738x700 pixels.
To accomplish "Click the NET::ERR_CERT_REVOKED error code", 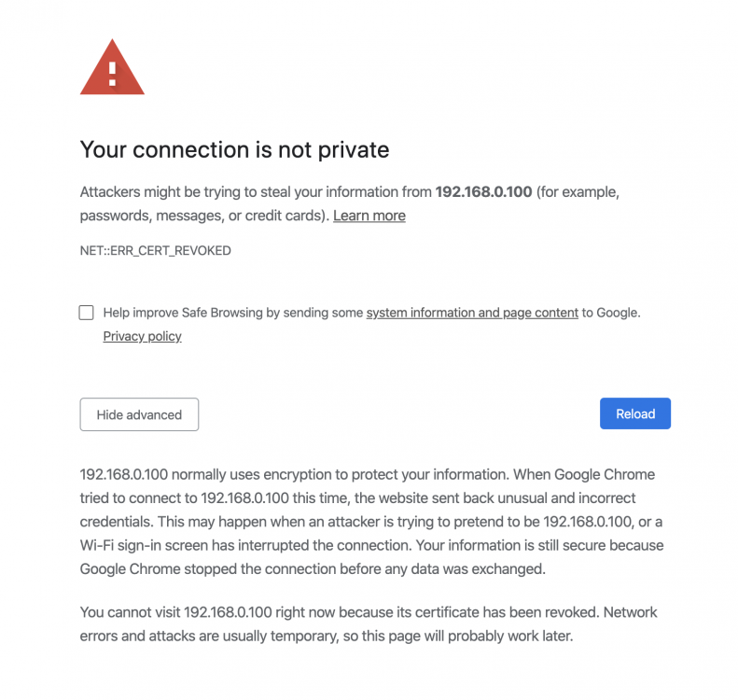I will [155, 250].
